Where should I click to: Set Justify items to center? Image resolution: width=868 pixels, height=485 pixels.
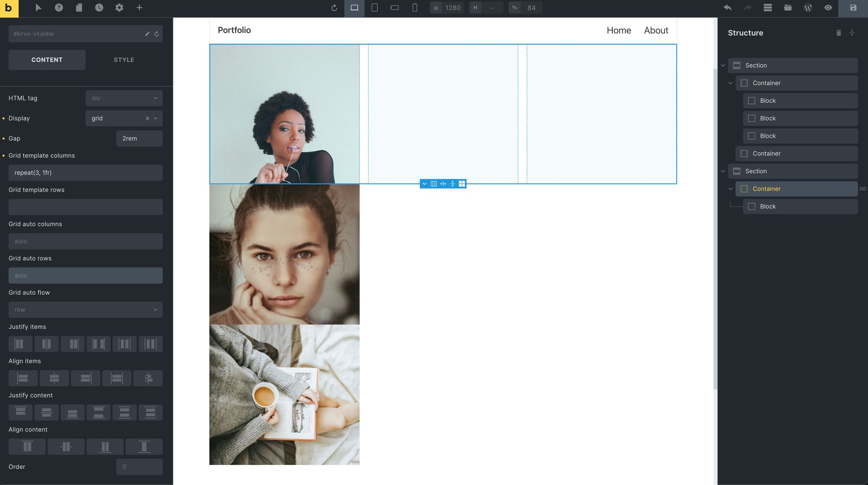pyautogui.click(x=47, y=344)
